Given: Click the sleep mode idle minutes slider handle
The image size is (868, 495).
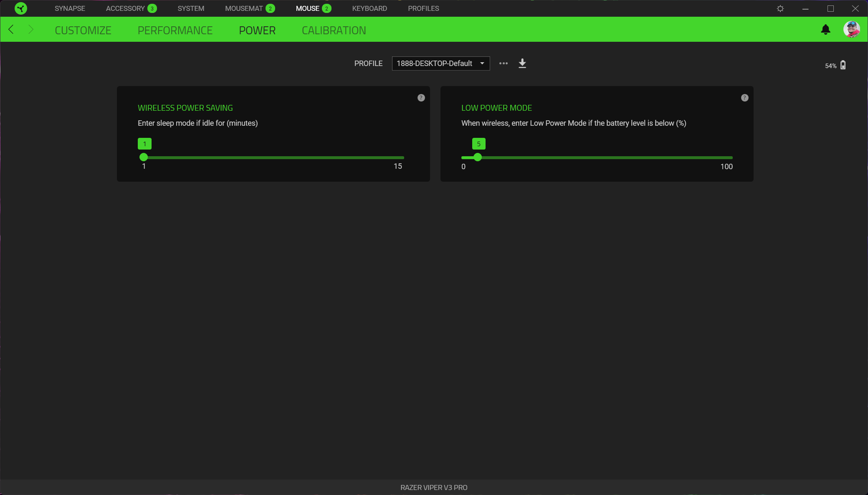Looking at the screenshot, I should coord(144,157).
